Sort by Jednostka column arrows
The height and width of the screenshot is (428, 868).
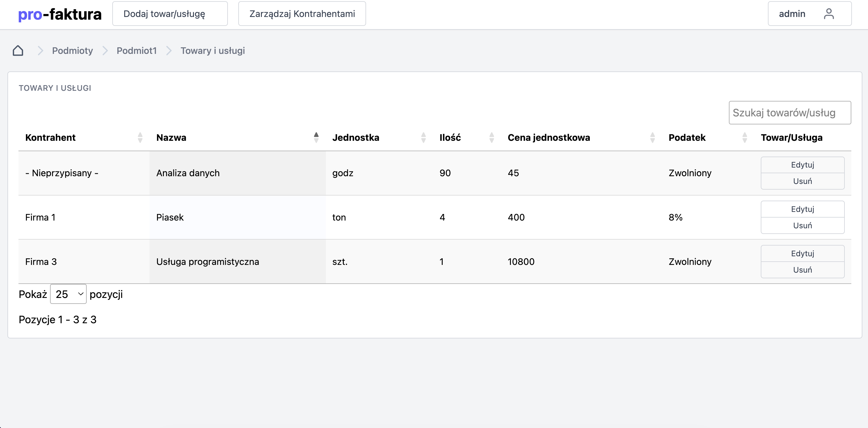[x=424, y=138]
